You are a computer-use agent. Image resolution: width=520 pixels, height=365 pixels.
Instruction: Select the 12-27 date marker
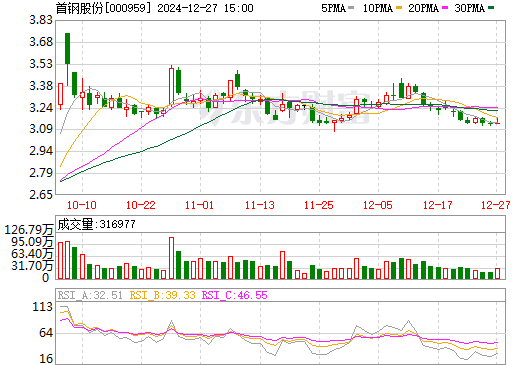tap(496, 205)
